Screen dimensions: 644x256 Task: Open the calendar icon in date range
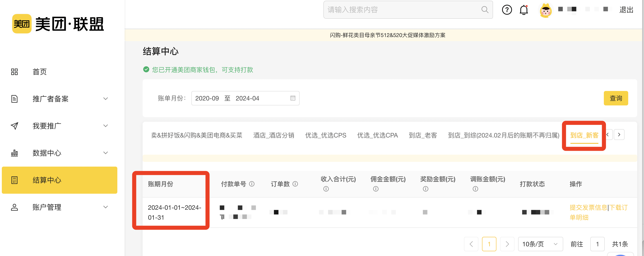point(293,98)
